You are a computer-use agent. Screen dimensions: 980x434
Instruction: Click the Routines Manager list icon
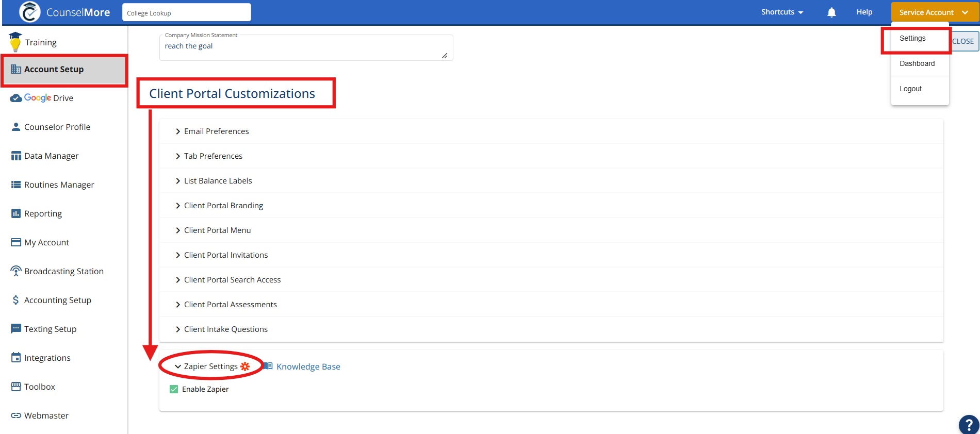click(16, 185)
